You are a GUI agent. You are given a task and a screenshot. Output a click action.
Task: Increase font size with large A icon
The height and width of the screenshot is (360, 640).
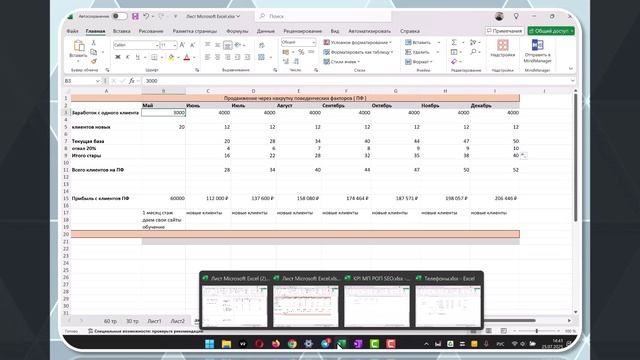click(x=182, y=45)
